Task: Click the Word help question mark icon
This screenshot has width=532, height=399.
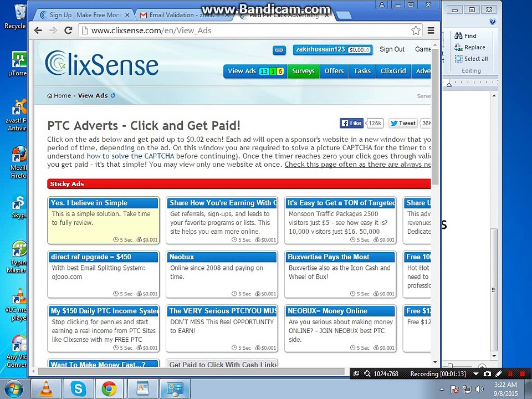Action: pyautogui.click(x=492, y=22)
